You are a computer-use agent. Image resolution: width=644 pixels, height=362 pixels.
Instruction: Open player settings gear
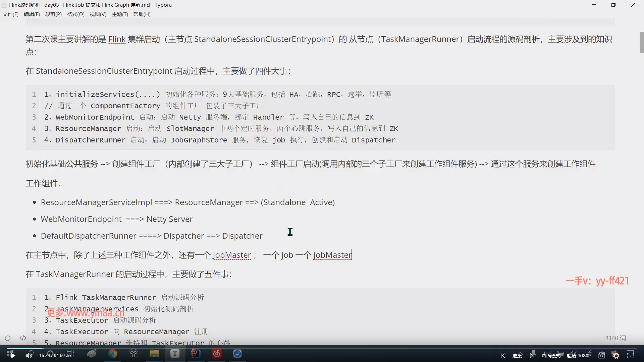pos(616,355)
